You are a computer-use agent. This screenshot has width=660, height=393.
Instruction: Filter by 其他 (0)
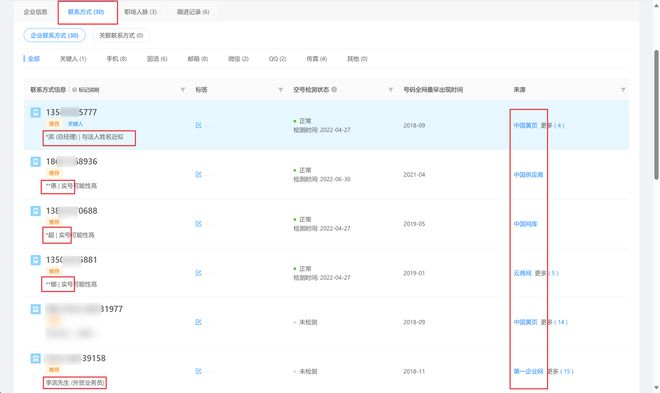coord(357,58)
